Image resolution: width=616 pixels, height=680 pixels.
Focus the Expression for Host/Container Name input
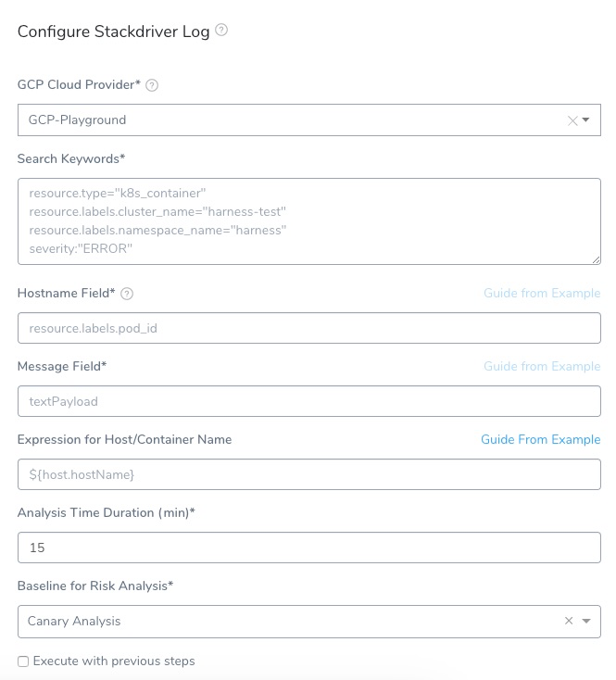[309, 474]
